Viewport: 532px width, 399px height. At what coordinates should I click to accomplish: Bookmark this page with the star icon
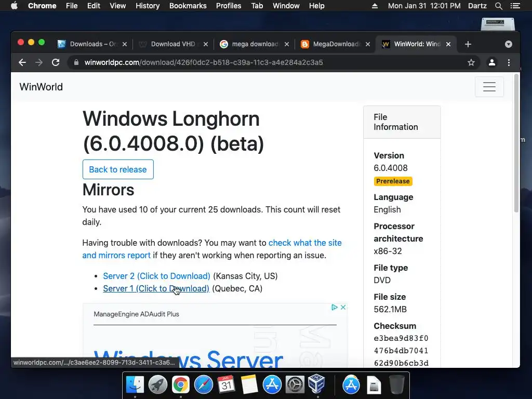tap(471, 62)
